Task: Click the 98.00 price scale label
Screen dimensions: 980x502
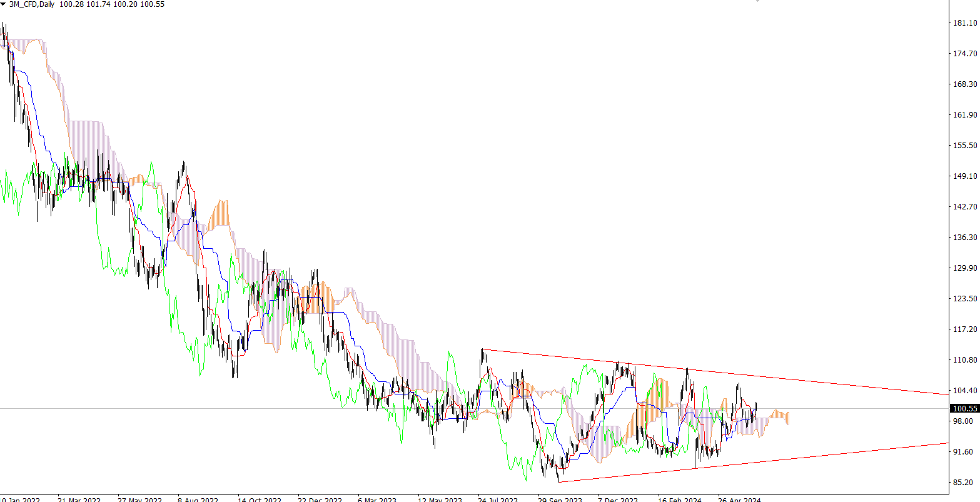Action: pyautogui.click(x=962, y=421)
